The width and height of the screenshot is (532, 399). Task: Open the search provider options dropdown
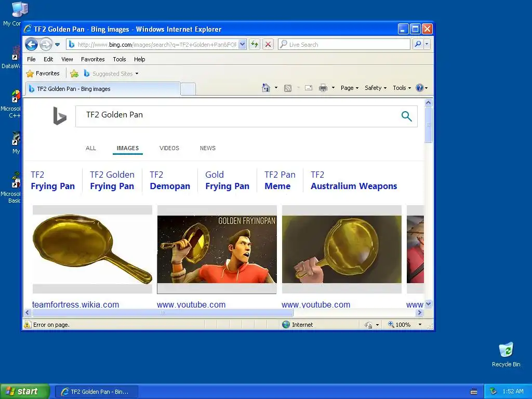click(x=427, y=44)
